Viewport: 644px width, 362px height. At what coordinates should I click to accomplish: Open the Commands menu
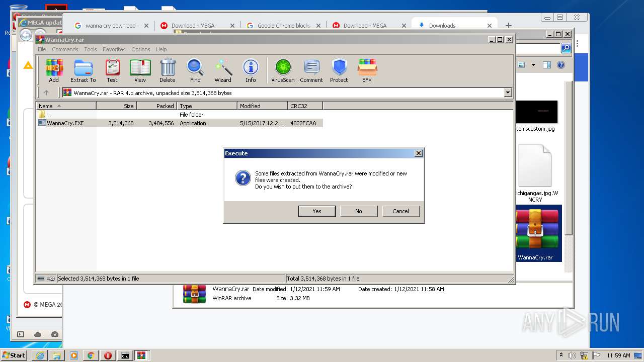point(65,49)
